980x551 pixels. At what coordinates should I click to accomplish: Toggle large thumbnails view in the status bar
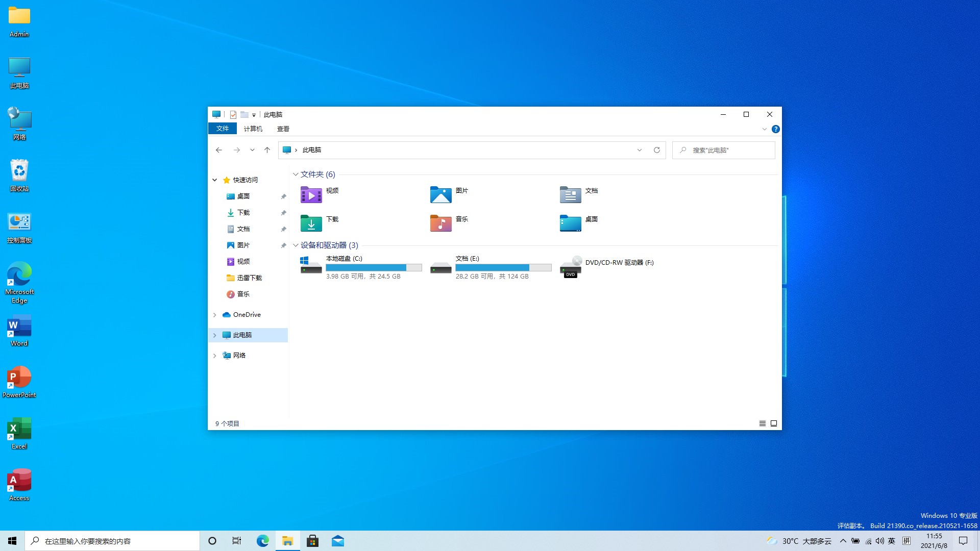(x=774, y=423)
